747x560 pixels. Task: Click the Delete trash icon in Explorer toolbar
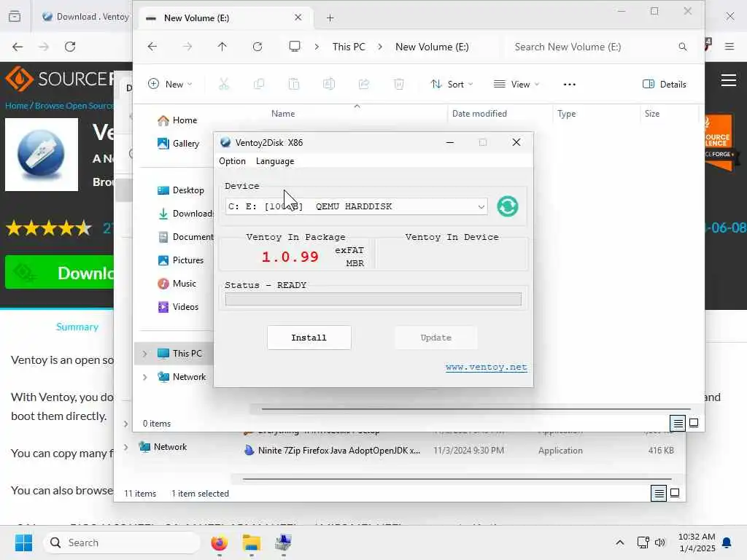[399, 85]
